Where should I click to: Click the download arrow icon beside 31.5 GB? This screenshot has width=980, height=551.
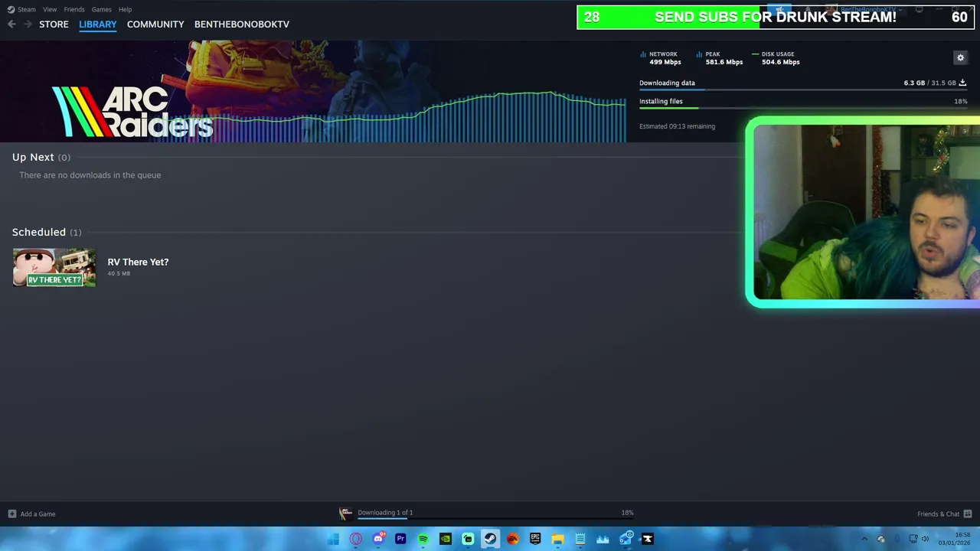coord(962,83)
